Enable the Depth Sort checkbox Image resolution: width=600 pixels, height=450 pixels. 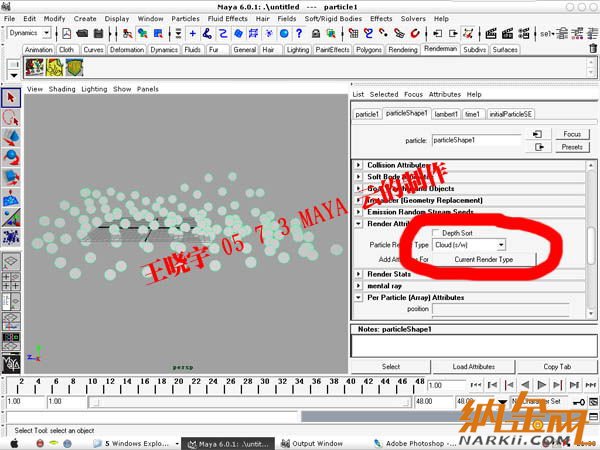point(435,233)
